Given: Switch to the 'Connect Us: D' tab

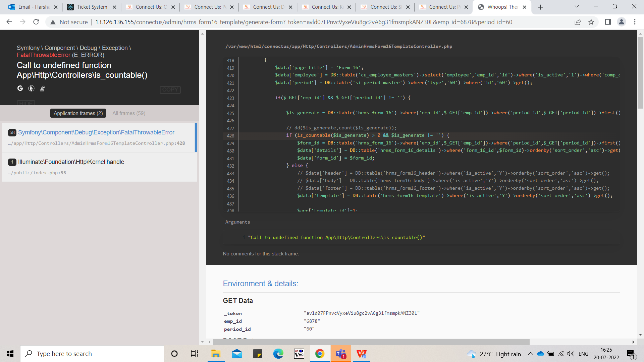Looking at the screenshot, I should tap(265, 7).
